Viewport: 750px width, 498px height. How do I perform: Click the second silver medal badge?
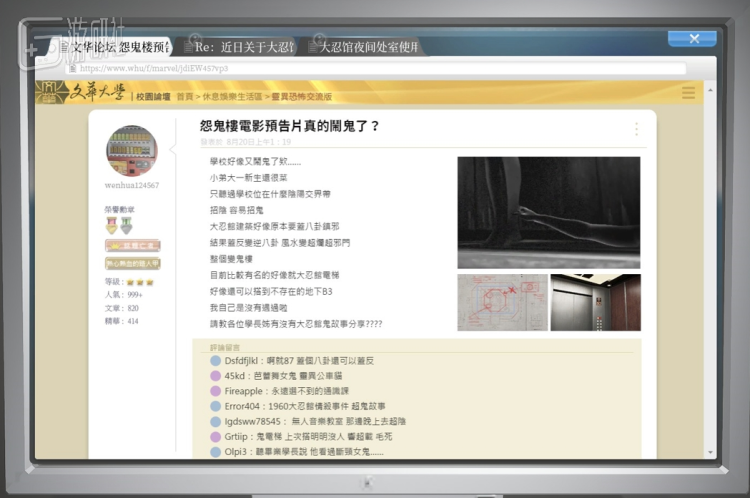pyautogui.click(x=126, y=226)
